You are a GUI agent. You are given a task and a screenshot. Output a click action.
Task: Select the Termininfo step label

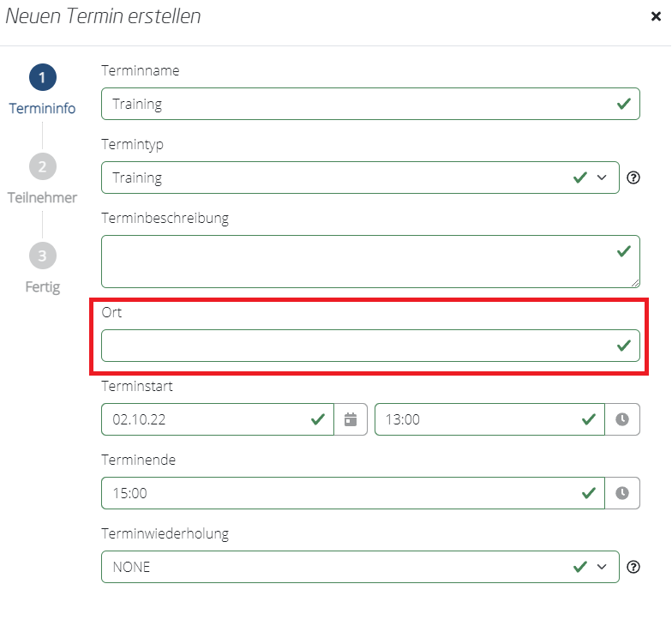(x=43, y=108)
